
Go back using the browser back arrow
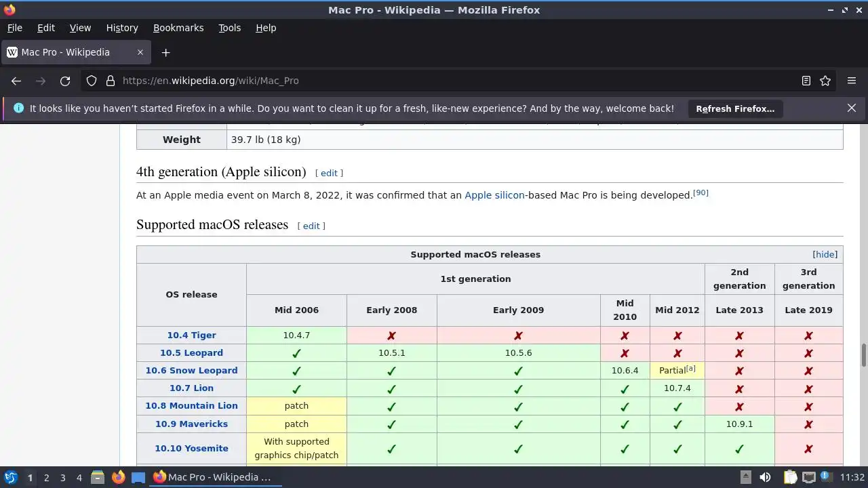[16, 81]
